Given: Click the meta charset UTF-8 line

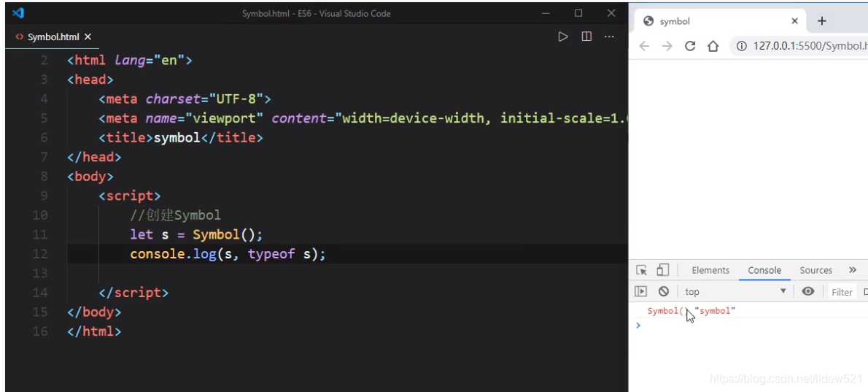Looking at the screenshot, I should tap(185, 99).
